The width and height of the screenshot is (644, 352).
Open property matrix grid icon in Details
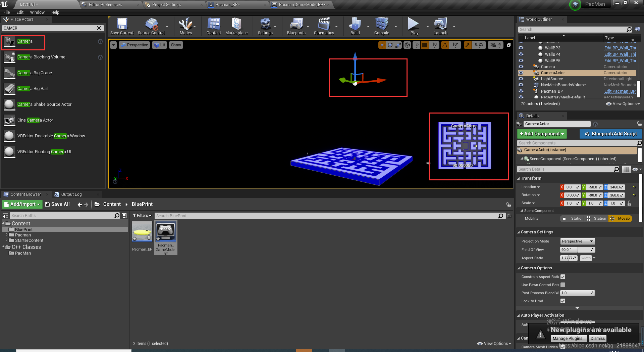click(x=626, y=169)
